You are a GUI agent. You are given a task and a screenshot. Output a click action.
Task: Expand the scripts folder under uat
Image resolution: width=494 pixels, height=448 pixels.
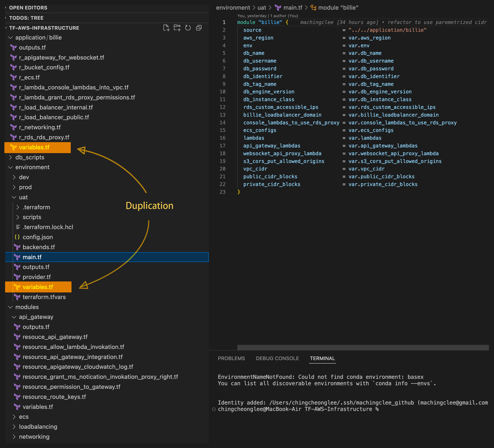[107, 217]
